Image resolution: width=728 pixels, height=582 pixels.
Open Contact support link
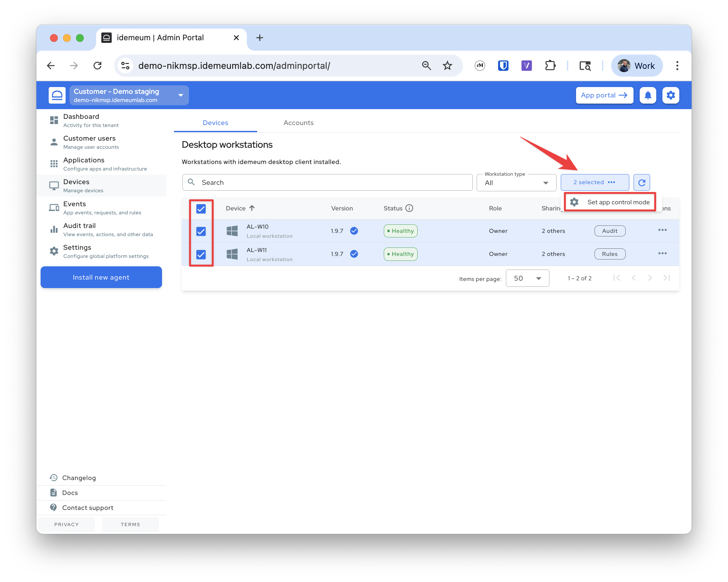[x=101, y=507]
